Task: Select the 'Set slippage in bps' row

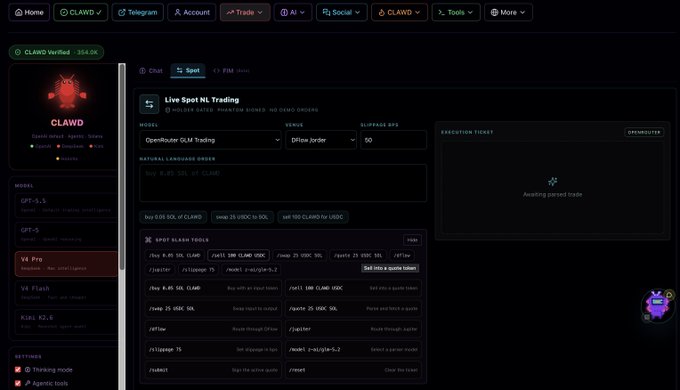Action: [x=213, y=349]
